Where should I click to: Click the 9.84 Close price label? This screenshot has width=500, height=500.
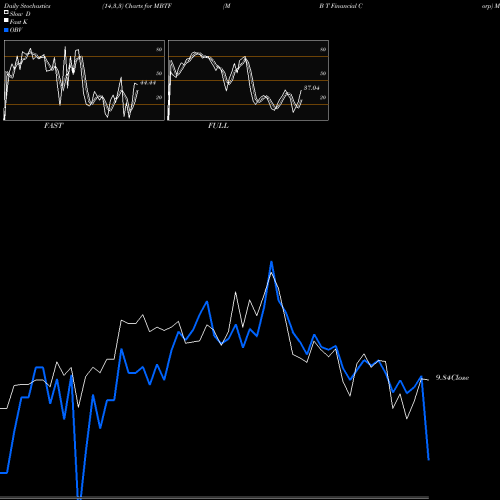(x=452, y=378)
